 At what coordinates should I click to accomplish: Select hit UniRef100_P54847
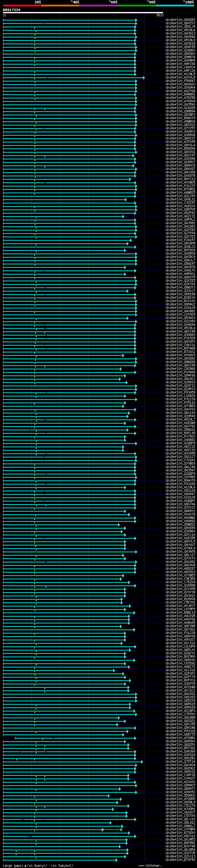point(180,81)
